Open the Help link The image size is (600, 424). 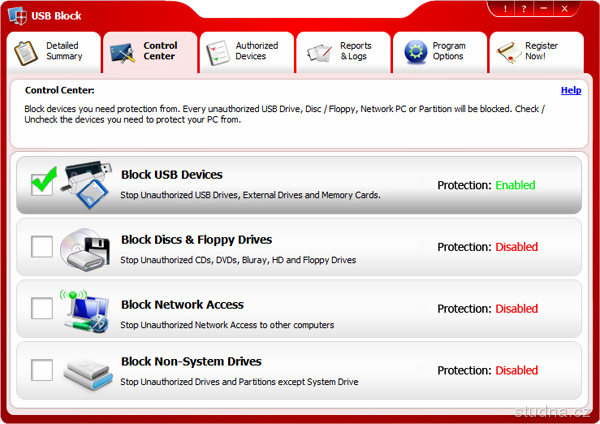[571, 90]
